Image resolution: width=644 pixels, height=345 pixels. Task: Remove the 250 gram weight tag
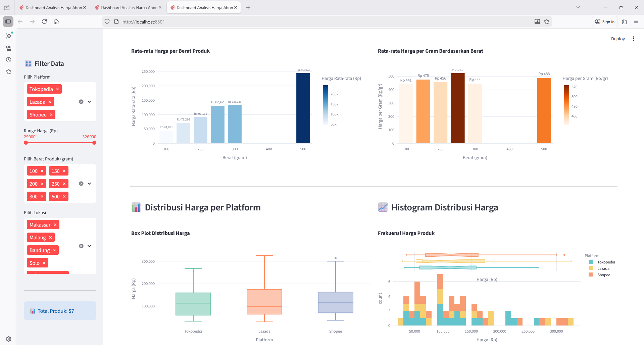point(64,184)
